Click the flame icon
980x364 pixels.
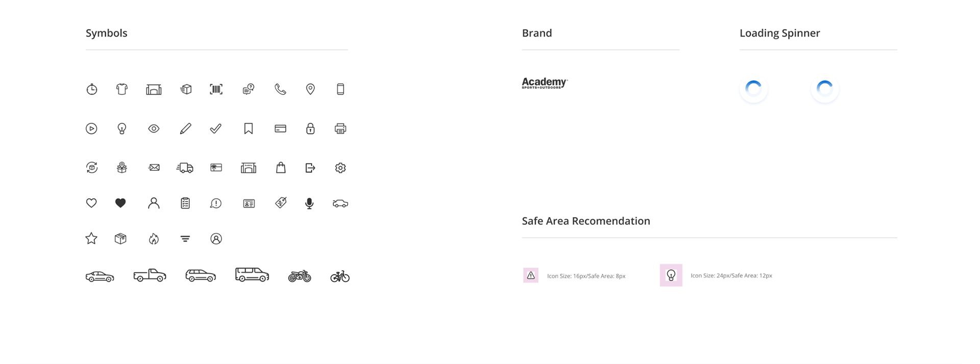coord(154,239)
